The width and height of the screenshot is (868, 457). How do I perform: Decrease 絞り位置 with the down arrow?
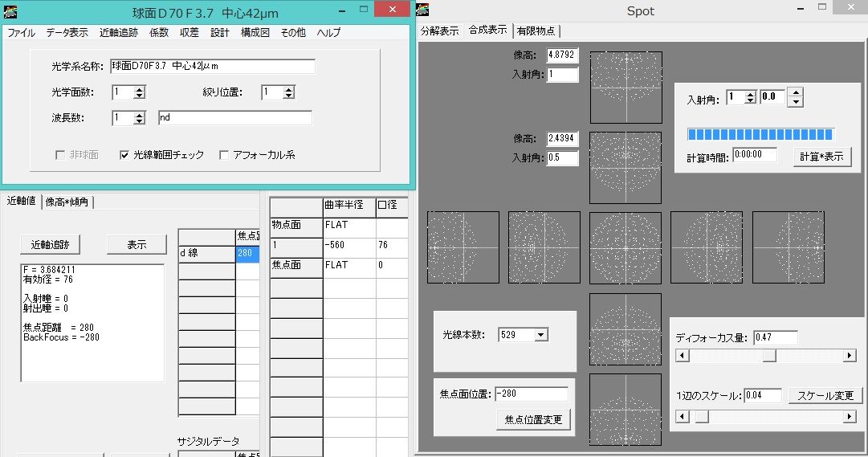(x=288, y=96)
